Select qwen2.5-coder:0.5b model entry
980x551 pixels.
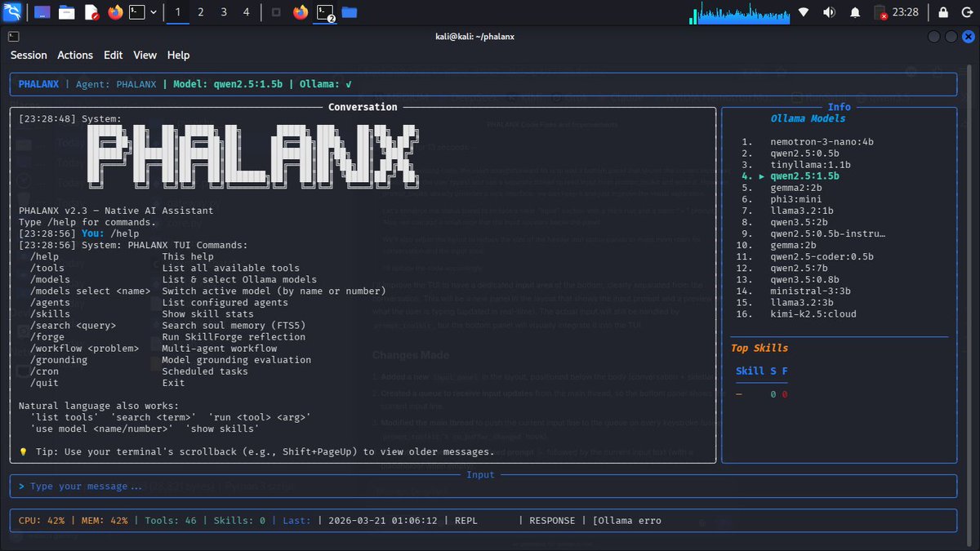point(822,256)
